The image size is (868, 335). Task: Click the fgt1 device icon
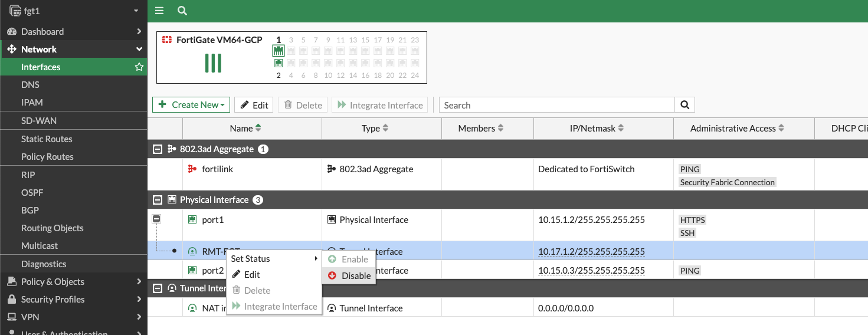tap(15, 11)
